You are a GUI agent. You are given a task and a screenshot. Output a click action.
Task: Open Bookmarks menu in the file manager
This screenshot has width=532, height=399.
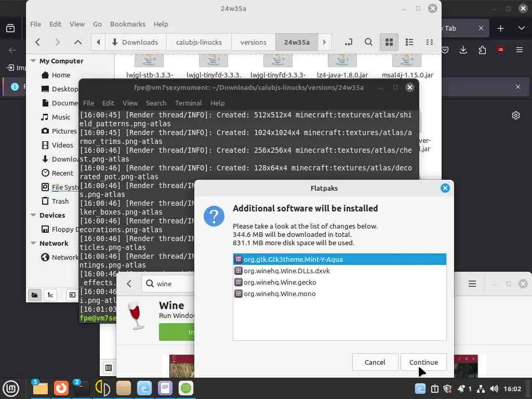click(x=128, y=24)
